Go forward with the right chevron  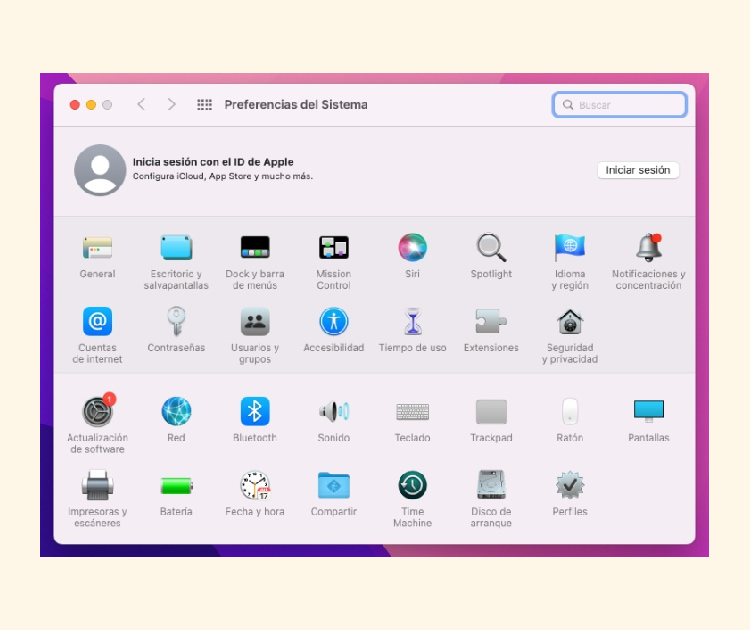click(171, 104)
